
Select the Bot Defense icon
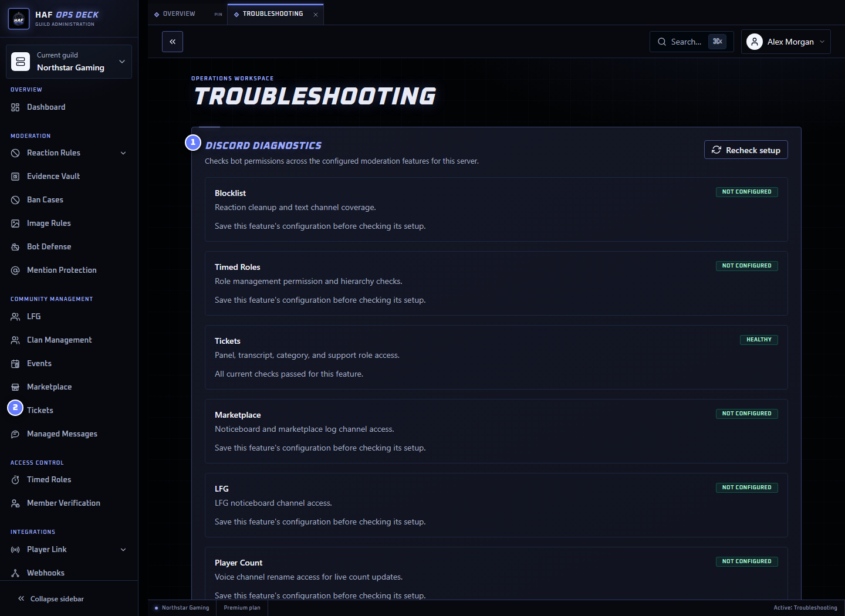(15, 247)
